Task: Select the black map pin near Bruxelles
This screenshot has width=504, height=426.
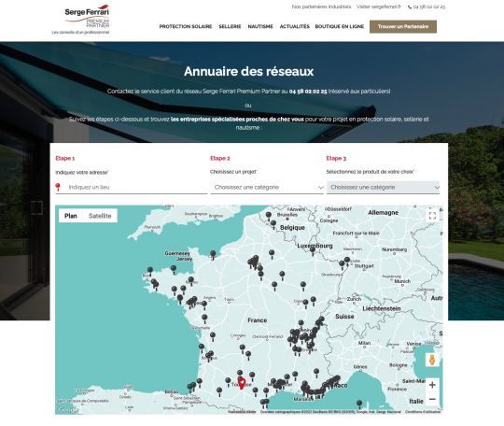Action: (269, 216)
